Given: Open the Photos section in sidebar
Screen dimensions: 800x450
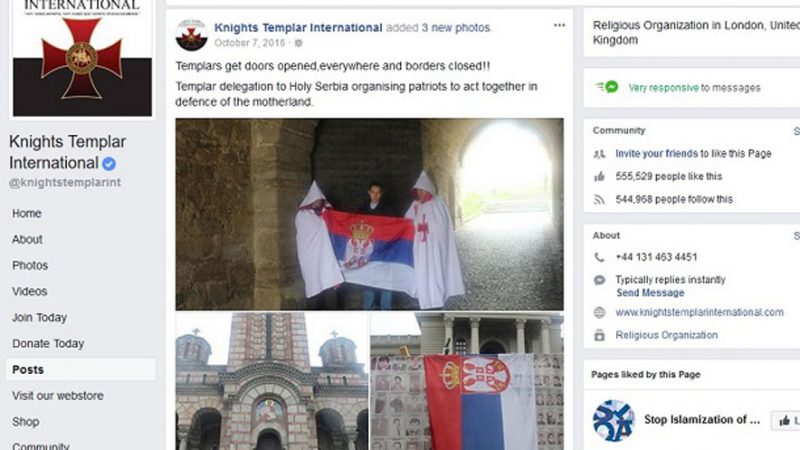Looking at the screenshot, I should [x=30, y=265].
